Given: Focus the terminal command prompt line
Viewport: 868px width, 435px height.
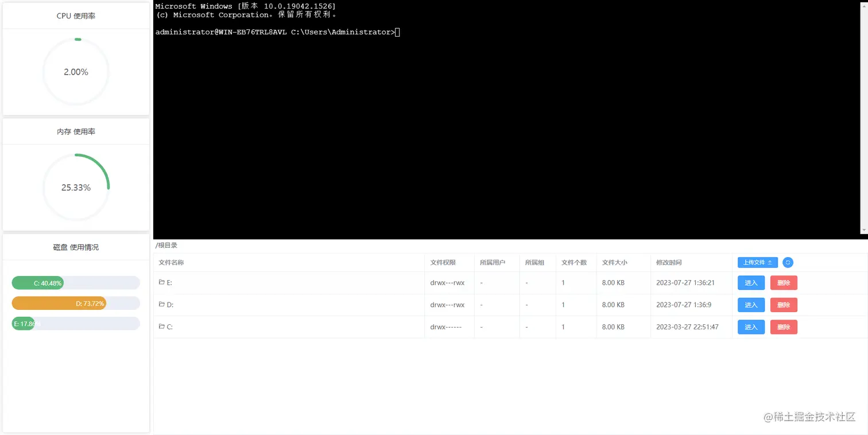Looking at the screenshot, I should pos(277,32).
